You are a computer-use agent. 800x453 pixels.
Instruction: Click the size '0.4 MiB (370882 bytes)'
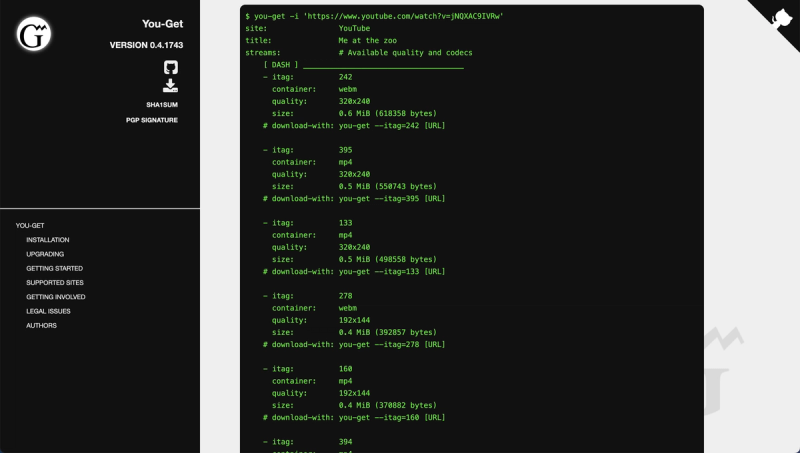click(x=387, y=405)
